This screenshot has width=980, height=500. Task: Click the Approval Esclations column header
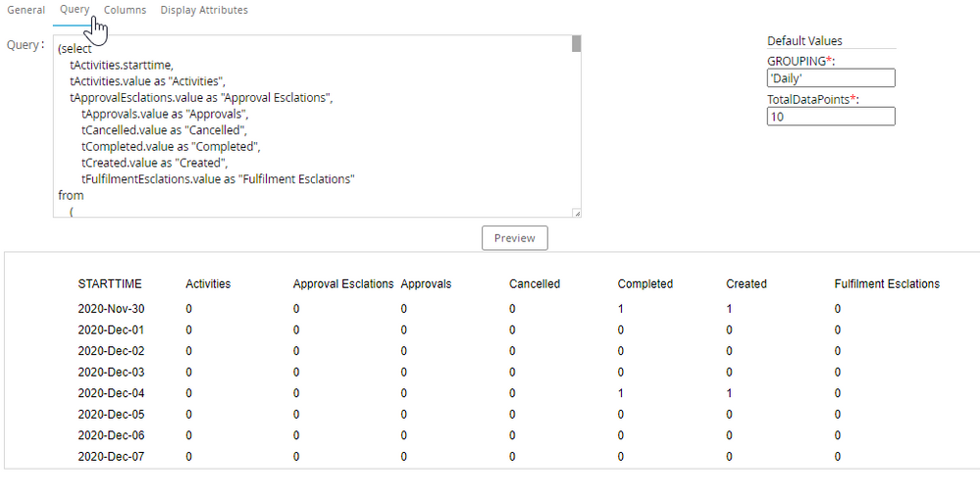[343, 284]
